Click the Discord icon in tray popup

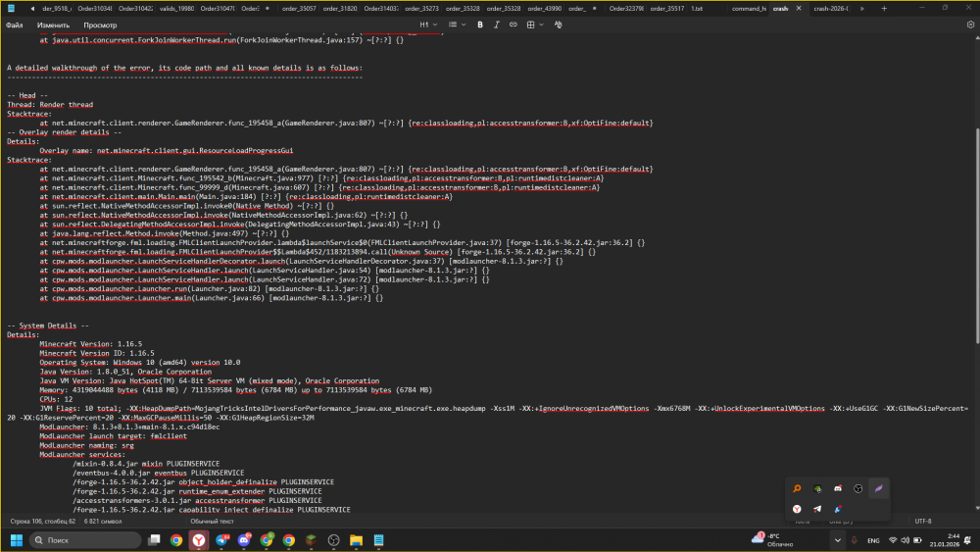838,489
